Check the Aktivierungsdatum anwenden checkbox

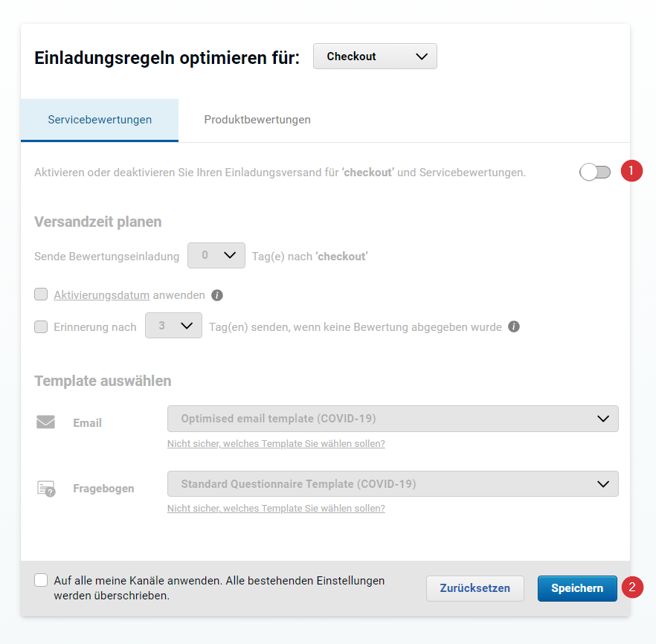point(41,294)
